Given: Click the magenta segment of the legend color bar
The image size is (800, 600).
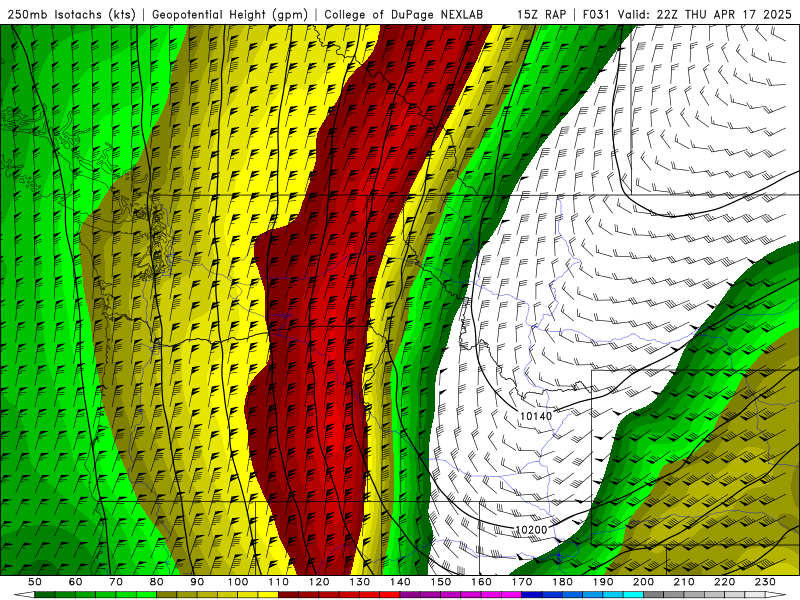Looking at the screenshot, I should click(x=460, y=595).
